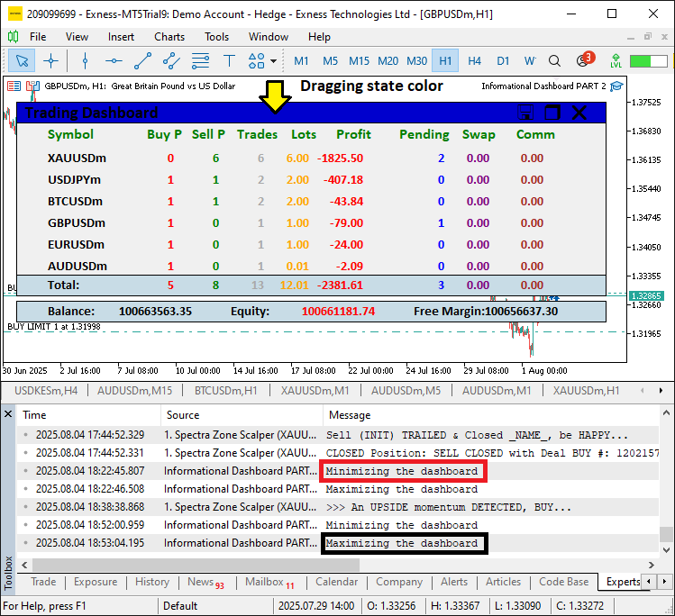The height and width of the screenshot is (616, 675).
Task: Switch chart to M1 timeframe
Action: coord(301,60)
